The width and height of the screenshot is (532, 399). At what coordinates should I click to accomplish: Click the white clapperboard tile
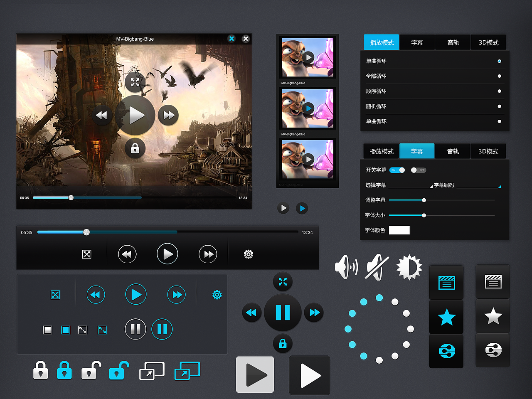(493, 282)
